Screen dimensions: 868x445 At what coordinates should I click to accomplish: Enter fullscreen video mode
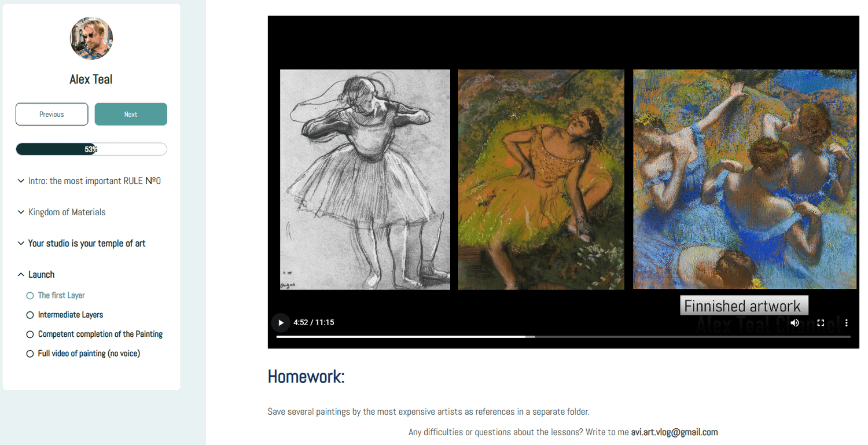821,323
